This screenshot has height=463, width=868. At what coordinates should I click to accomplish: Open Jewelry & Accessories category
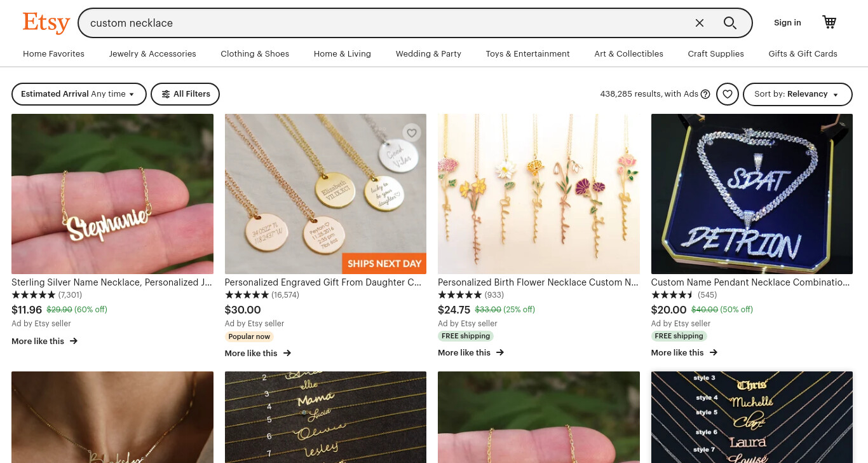153,54
